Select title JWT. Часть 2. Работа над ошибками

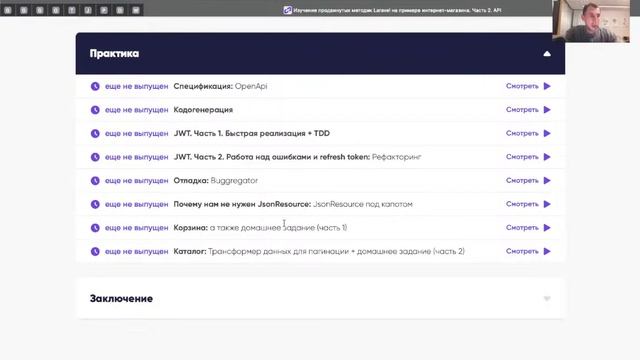[297, 157]
